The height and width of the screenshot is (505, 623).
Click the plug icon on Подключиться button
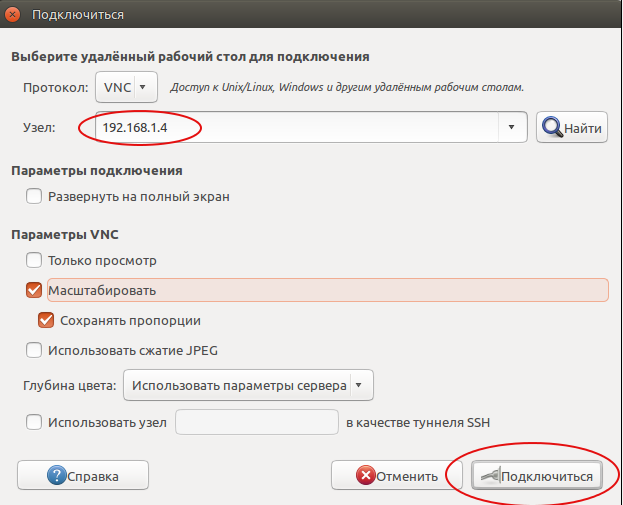(488, 476)
